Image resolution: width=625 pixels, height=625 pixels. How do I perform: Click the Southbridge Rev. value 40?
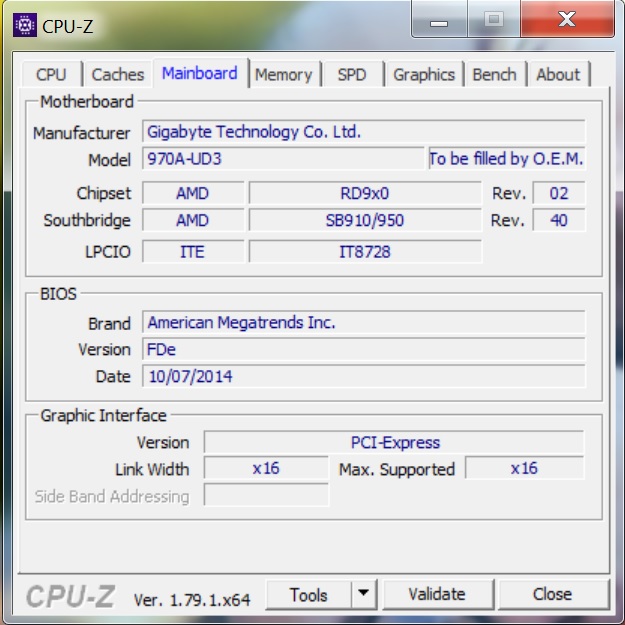pos(559,220)
